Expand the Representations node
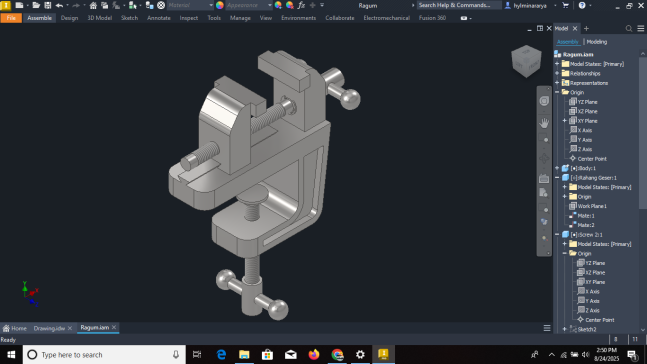This screenshot has width=647, height=364. [557, 83]
